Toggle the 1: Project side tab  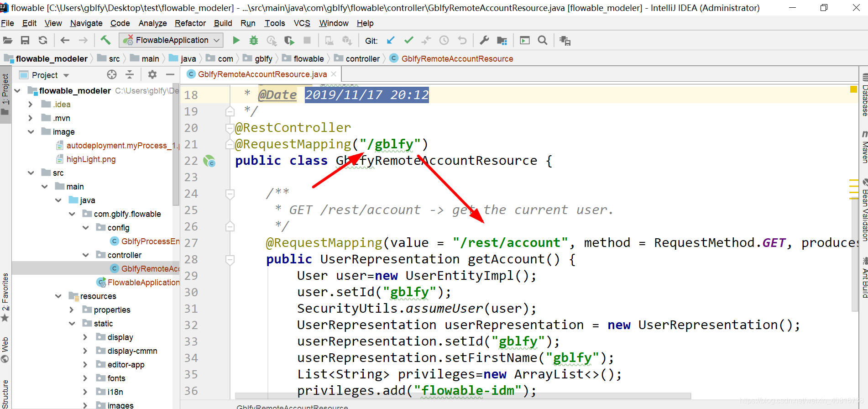[x=5, y=94]
